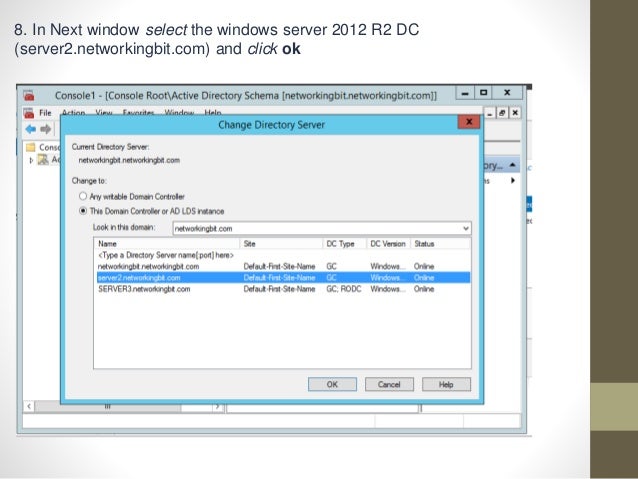Restore the inner MMC child window
This screenshot has height=479, width=638.
pos(503,113)
